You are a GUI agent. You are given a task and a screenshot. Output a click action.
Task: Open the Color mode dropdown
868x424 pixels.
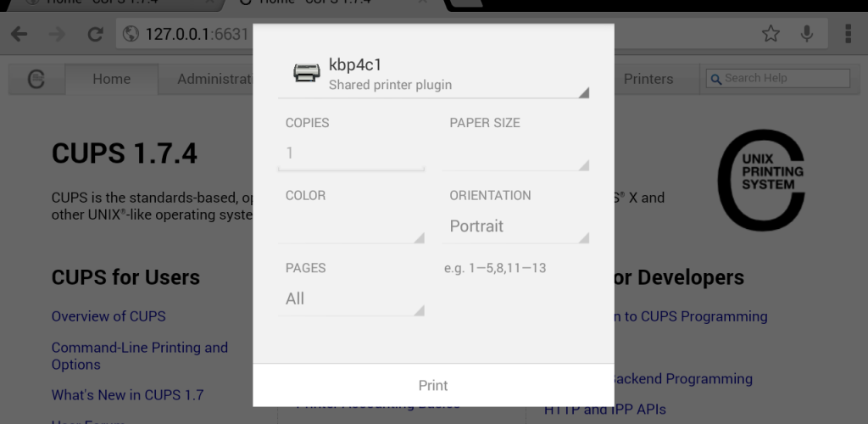pos(352,226)
